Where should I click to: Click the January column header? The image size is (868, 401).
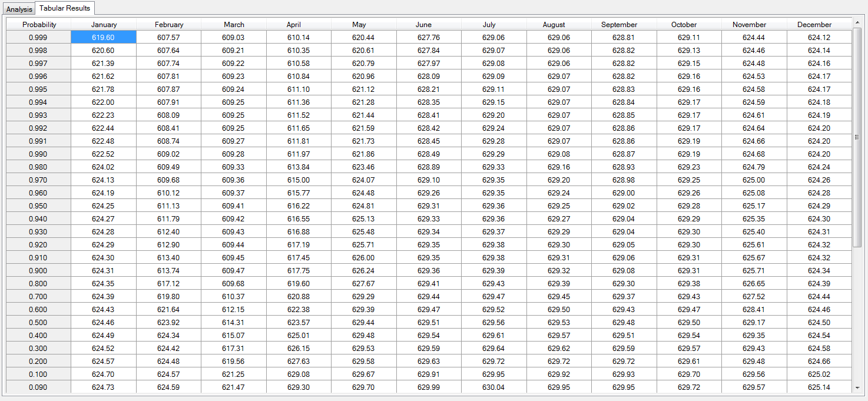(103, 24)
